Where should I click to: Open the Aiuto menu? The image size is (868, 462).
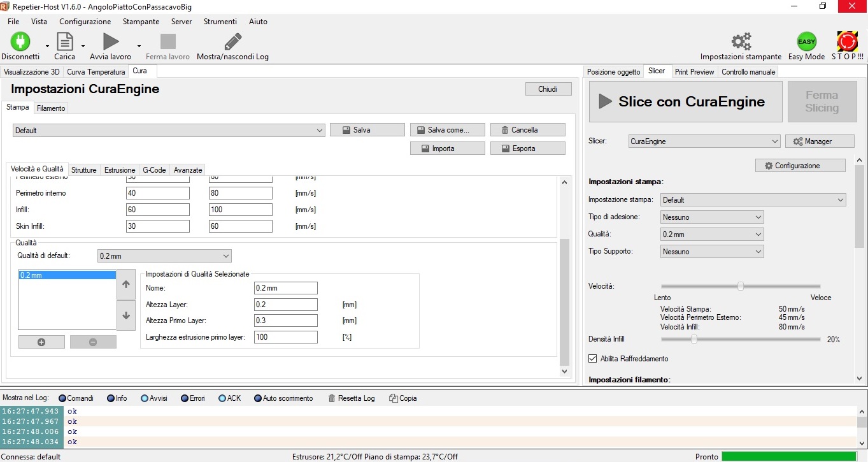pos(258,22)
